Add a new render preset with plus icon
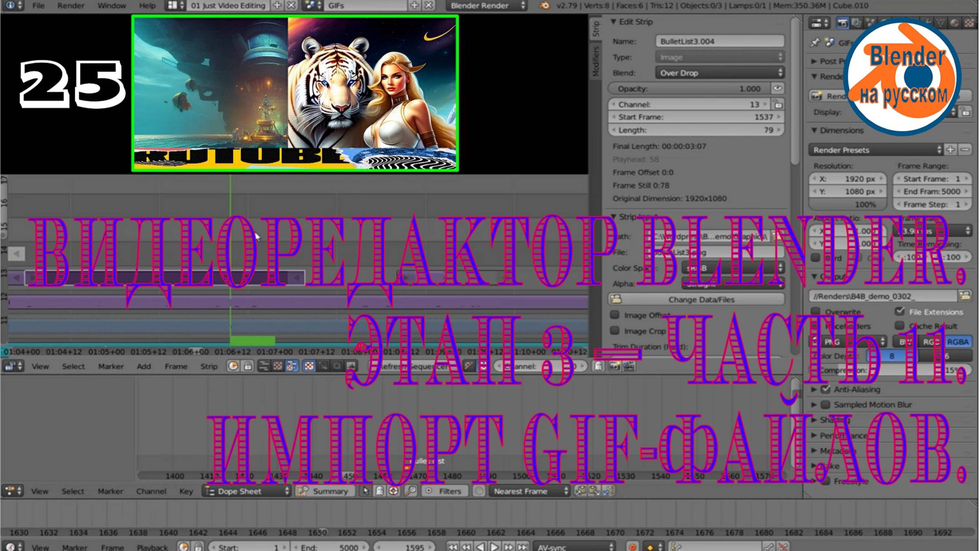This screenshot has height=551, width=980. click(x=951, y=150)
